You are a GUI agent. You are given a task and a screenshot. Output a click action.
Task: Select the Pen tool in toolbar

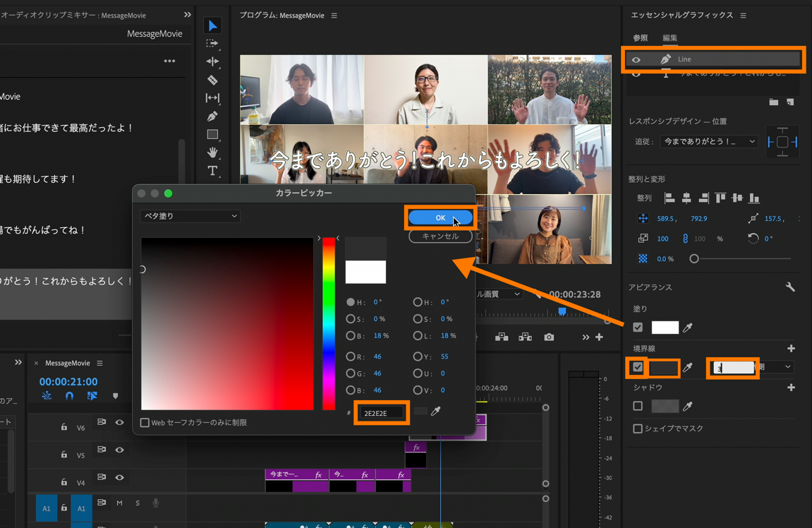[212, 116]
